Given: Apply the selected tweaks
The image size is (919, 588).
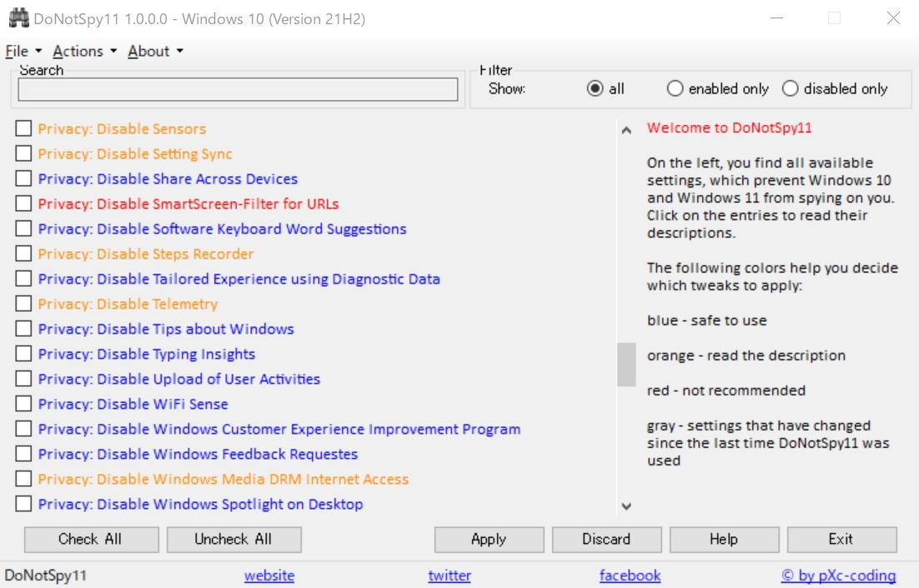Looking at the screenshot, I should 489,540.
